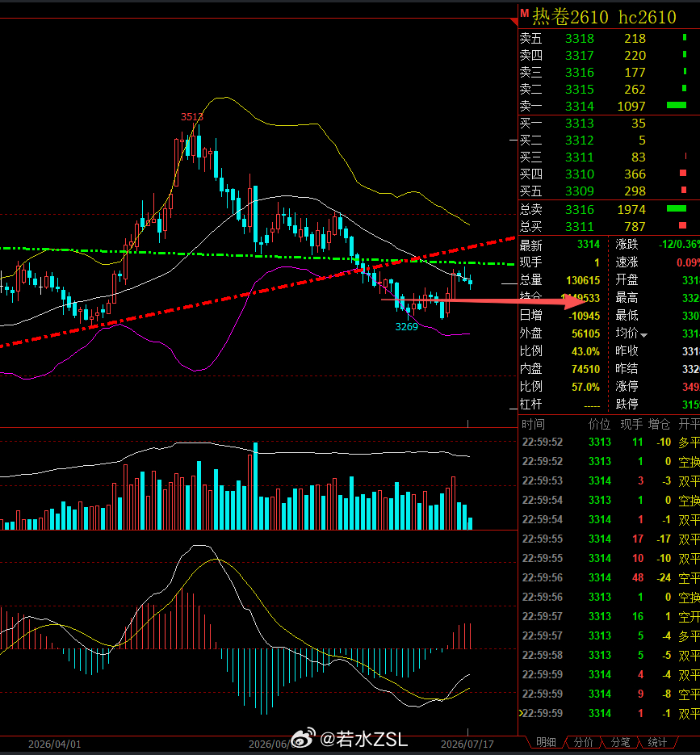Viewport: 700px width, 755px height.
Task: Switch to the 明细 tab
Action: pos(546,742)
